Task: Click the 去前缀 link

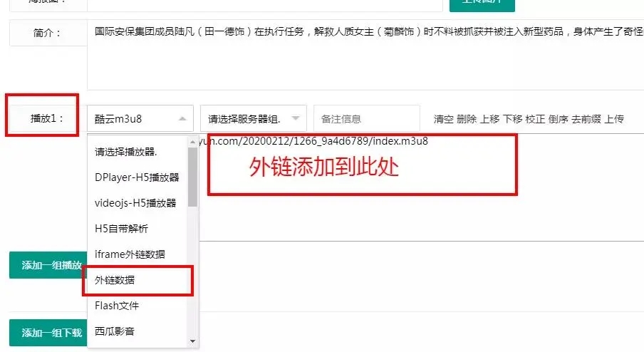Action: tap(585, 119)
